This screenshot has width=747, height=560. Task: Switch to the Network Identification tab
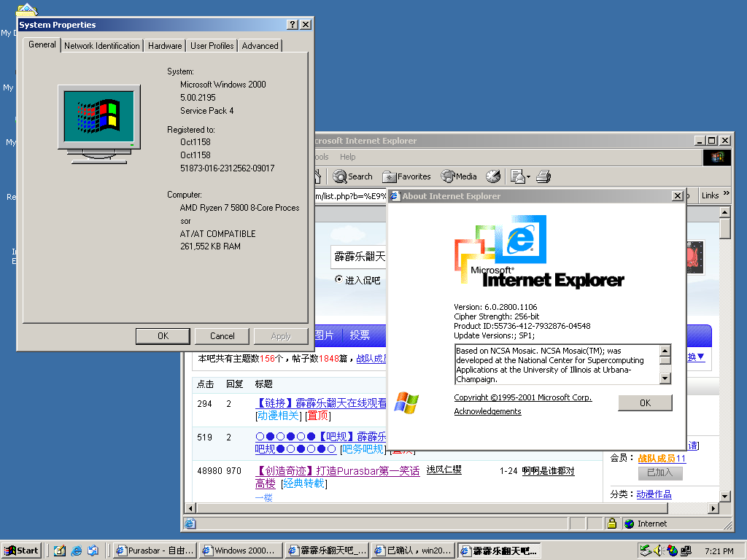[x=102, y=46]
